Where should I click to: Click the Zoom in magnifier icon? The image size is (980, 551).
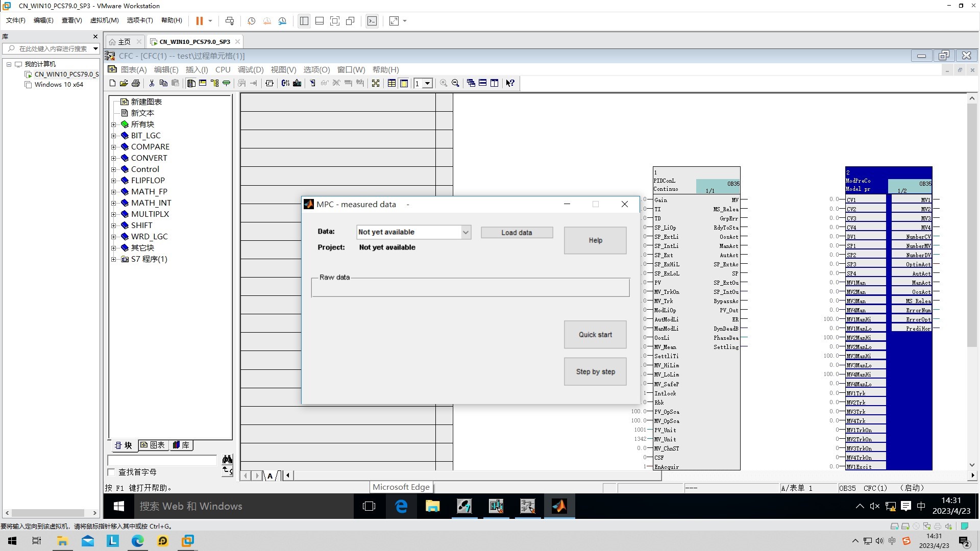click(444, 83)
